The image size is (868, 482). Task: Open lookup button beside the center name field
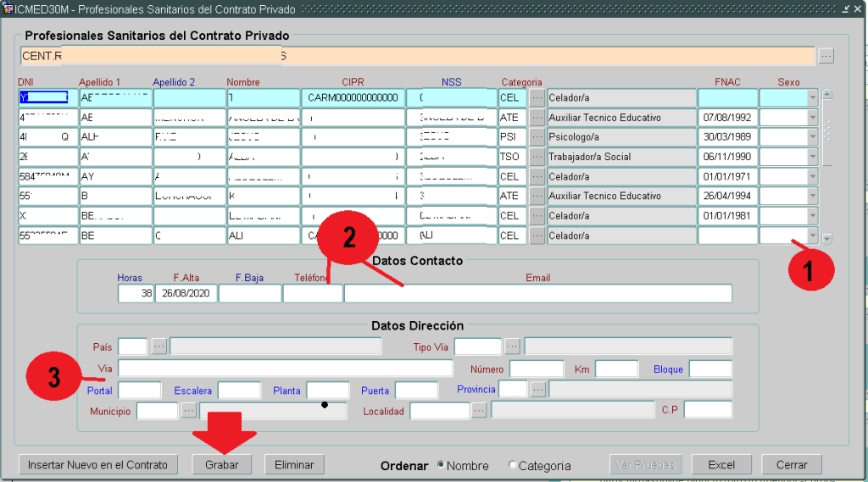pos(826,57)
